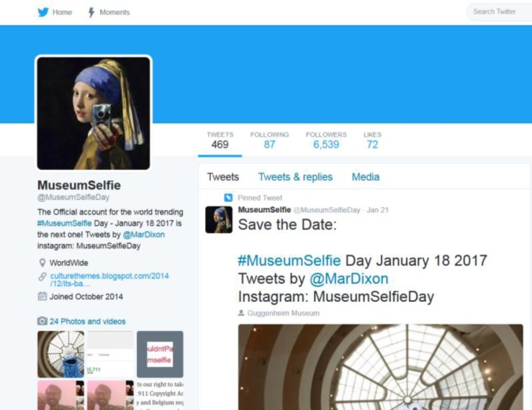
Task: Open the large MuseumSelfie profile picture
Action: [94, 113]
